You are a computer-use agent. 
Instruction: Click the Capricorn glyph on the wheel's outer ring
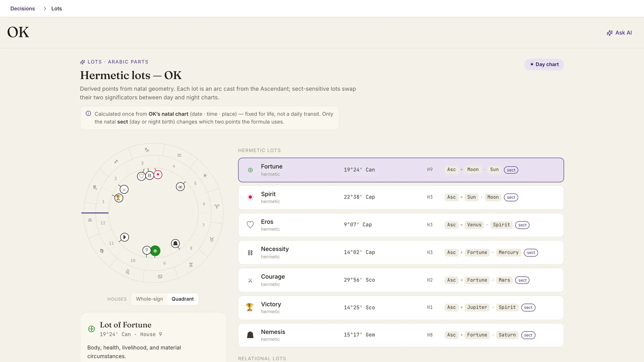[147, 150]
